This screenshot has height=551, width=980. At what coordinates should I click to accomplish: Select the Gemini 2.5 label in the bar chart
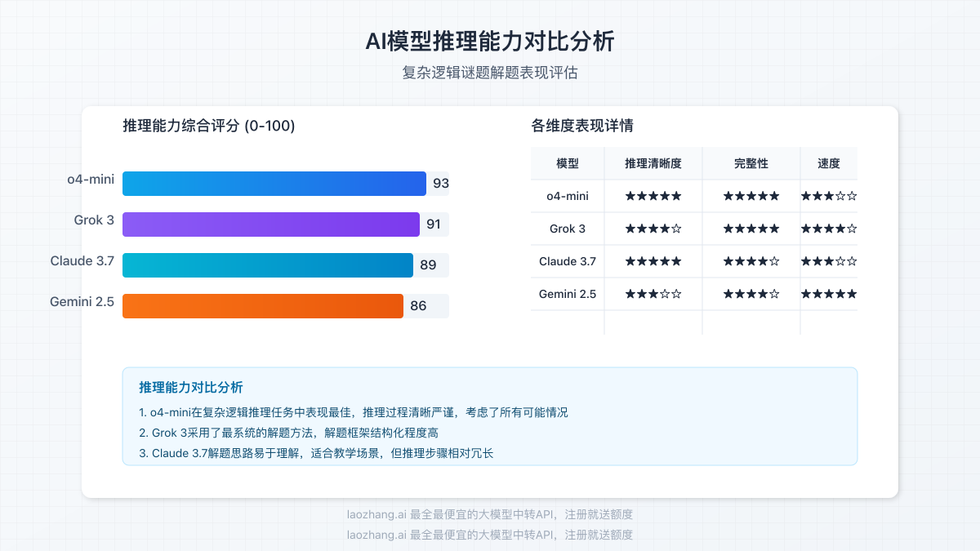[82, 302]
